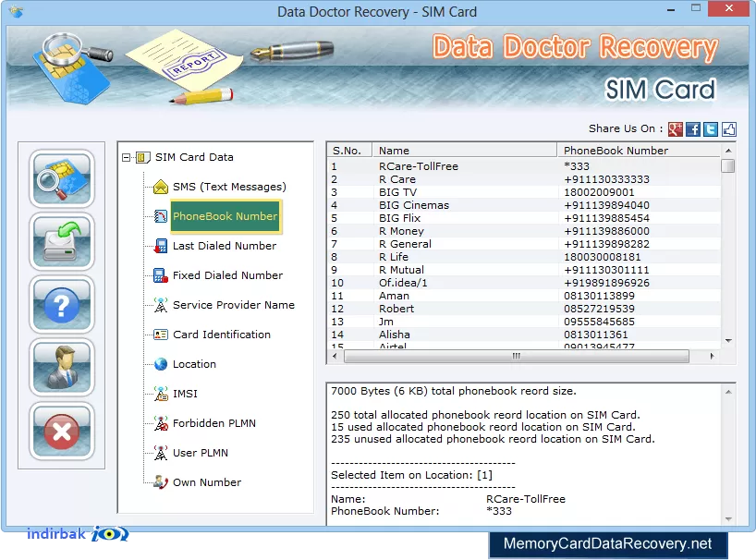The image size is (756, 560).
Task: Select IMSI tree item
Action: pyautogui.click(x=185, y=394)
